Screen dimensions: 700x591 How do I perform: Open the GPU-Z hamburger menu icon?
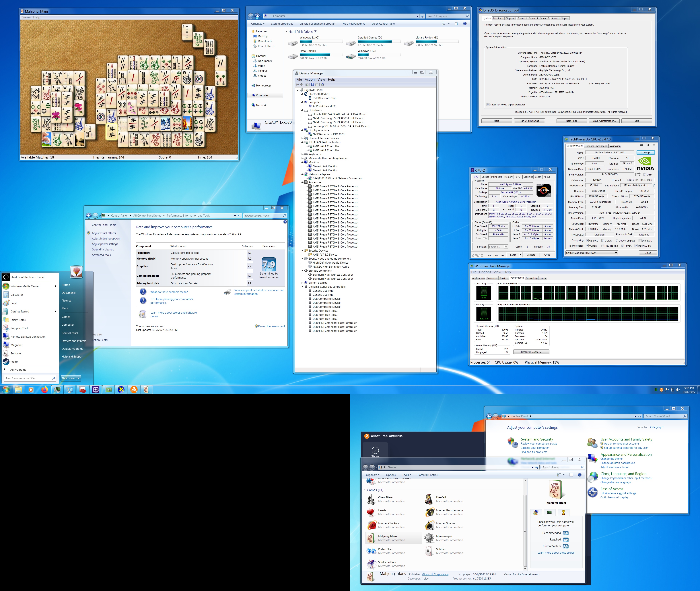654,145
